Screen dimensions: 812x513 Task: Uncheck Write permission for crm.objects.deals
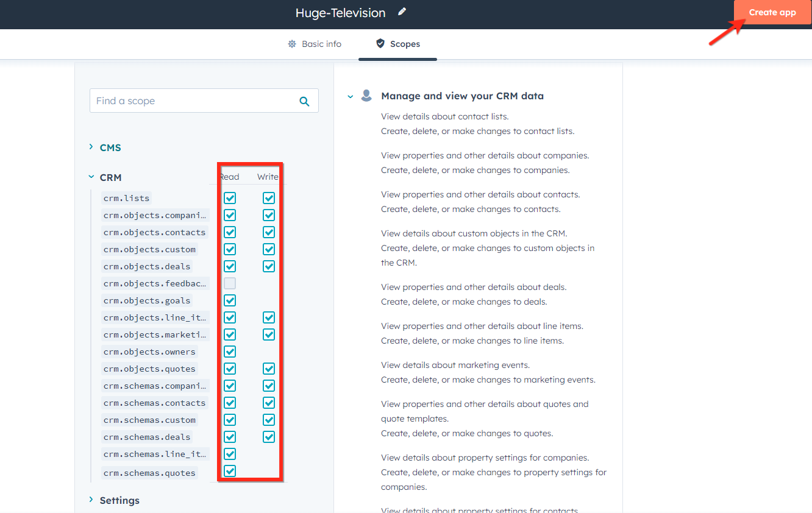269,266
